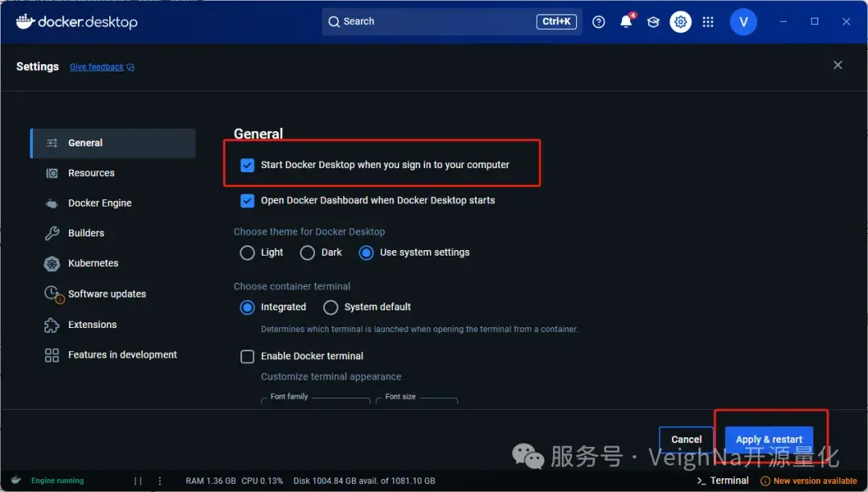The width and height of the screenshot is (868, 492).
Task: Open the Software updates settings section
Action: [x=107, y=293]
